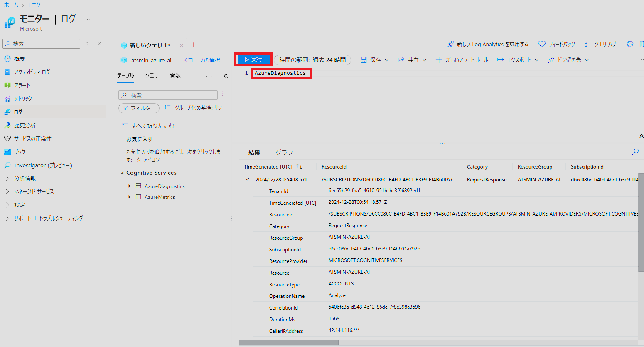Click the AzureDiagnostics query text in editor
644x347 pixels.
[x=280, y=73]
